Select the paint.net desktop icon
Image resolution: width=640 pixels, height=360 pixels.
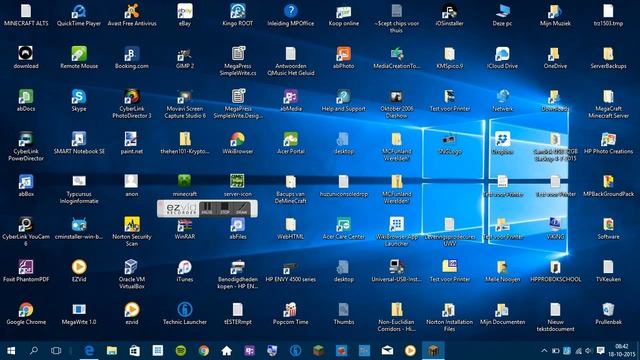[x=132, y=143]
